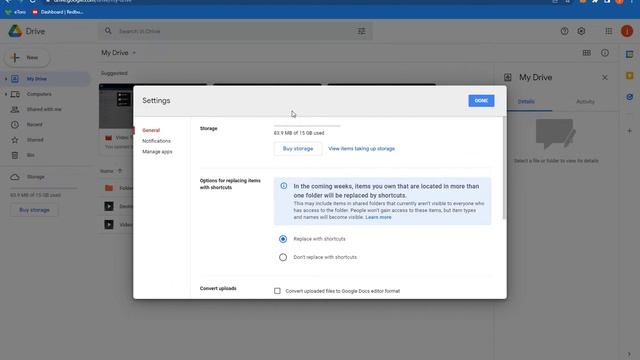Click Buy storage in the sidebar
The width and height of the screenshot is (640, 360).
coord(35,210)
